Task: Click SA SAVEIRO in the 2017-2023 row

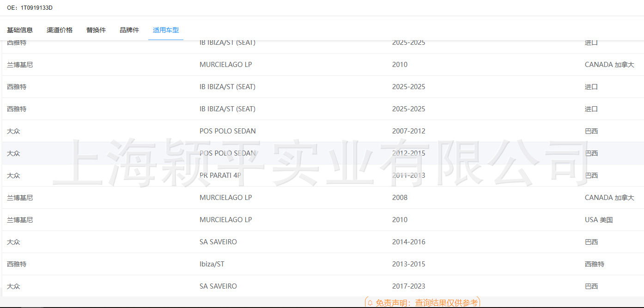Action: coord(218,286)
